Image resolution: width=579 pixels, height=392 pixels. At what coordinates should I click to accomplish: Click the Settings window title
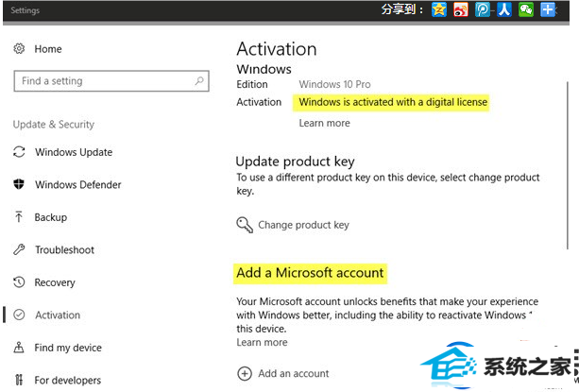26,10
